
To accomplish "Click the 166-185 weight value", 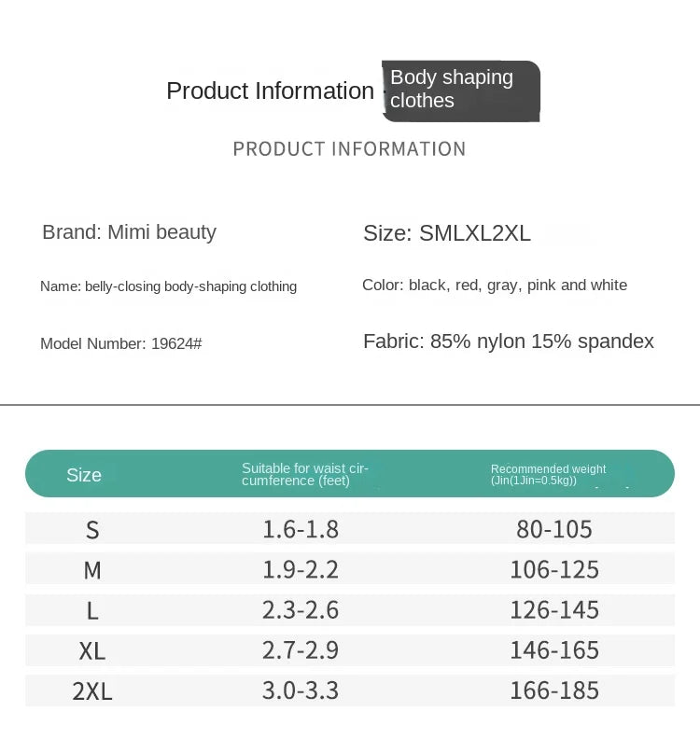I will [554, 691].
